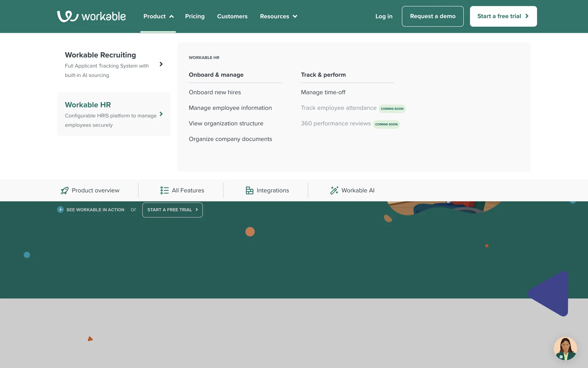Open chat assistant avatar
Viewport: 588px width, 368px height.
point(565,349)
